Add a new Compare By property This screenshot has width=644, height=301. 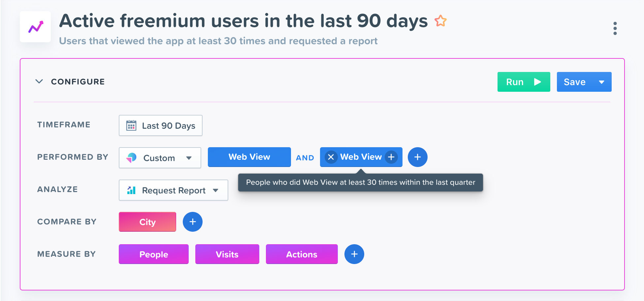tap(193, 222)
